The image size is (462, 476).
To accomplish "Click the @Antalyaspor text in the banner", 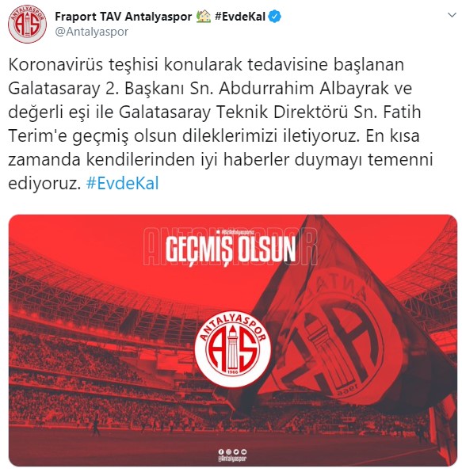I will (x=232, y=459).
